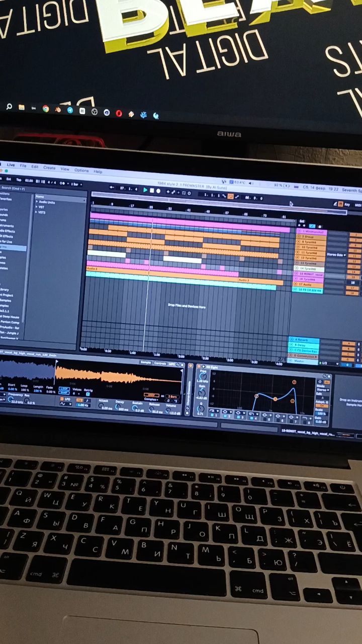Click the Simpler sample waveform display
Screen dimensions: 362x644
(90, 375)
